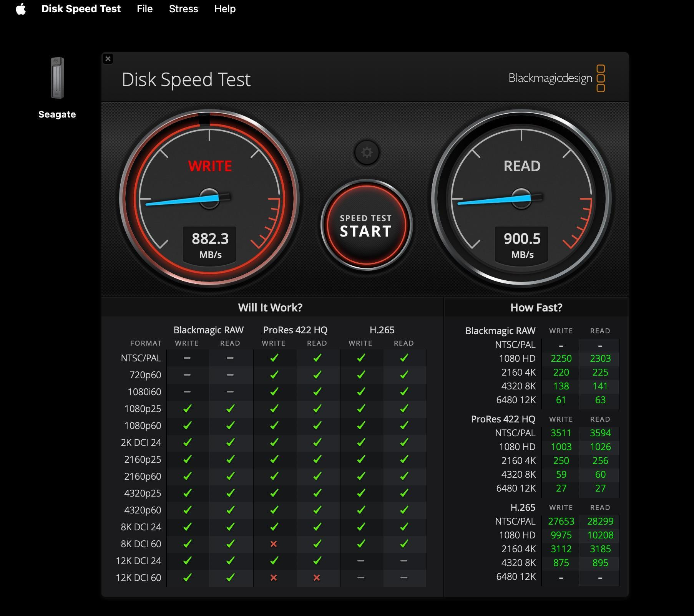Screen dimensions: 694x616
Task: Click the WRITE gauge dial needle hub
Action: [209, 199]
